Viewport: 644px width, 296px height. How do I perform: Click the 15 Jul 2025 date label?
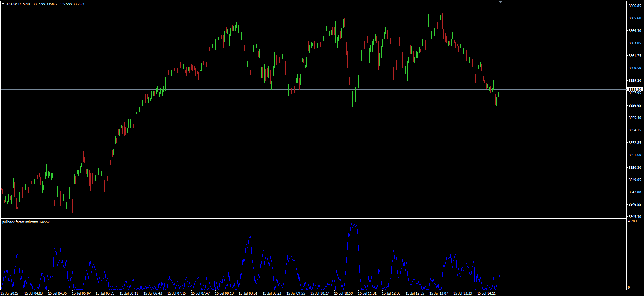point(9,293)
